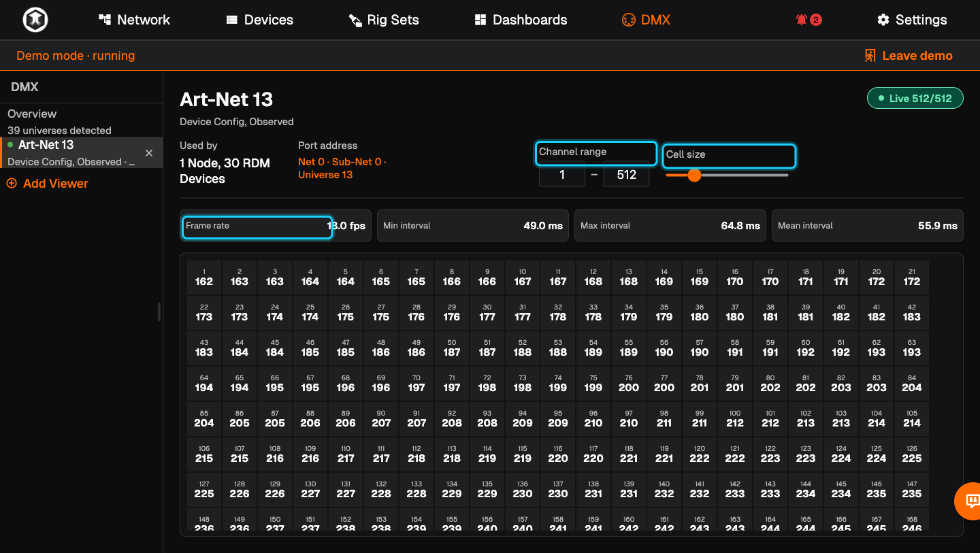Click channel 33 cell with value 178

point(593,313)
